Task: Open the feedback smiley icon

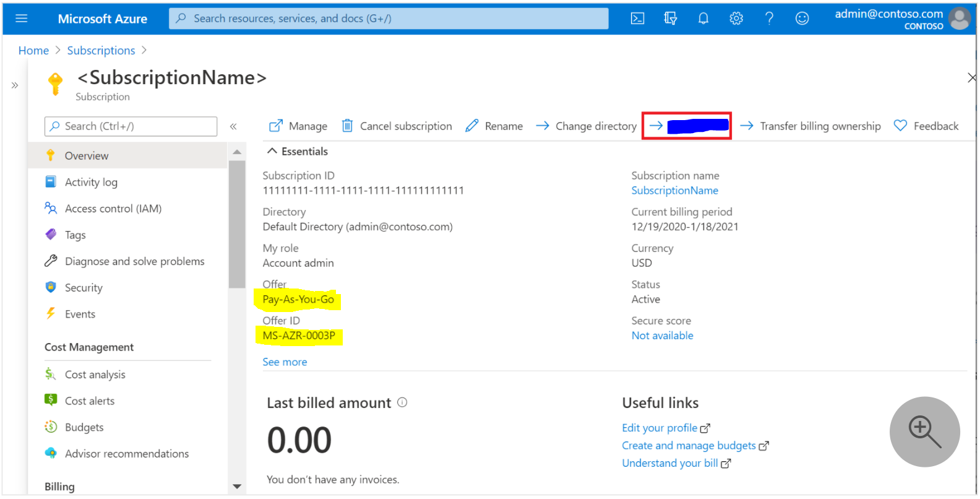Action: point(802,19)
